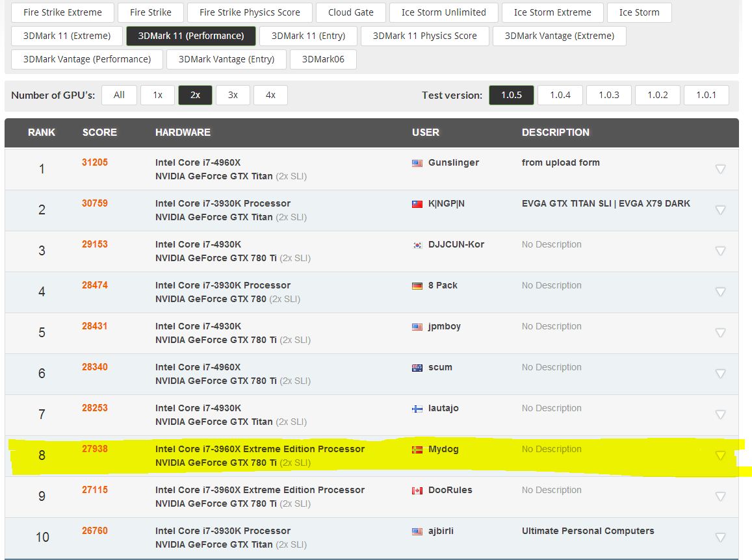
Task: Open the 3DMark Vantage (Entry) tab
Action: [226, 60]
